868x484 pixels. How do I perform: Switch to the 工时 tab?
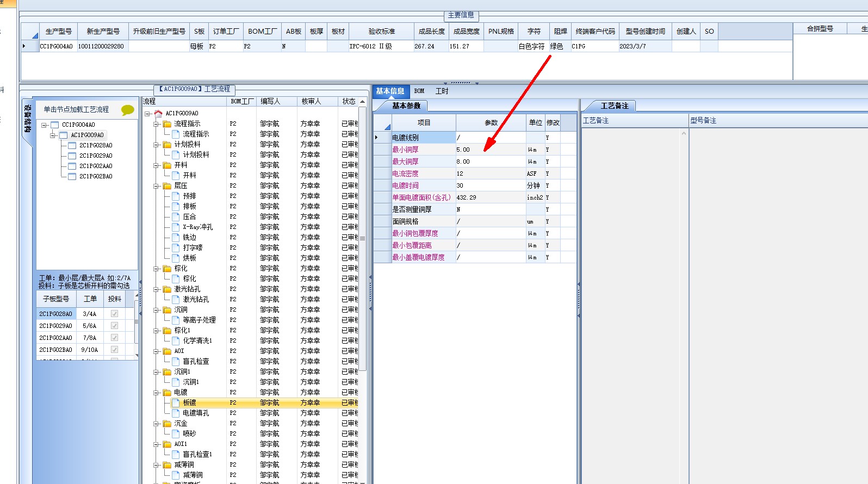(442, 91)
